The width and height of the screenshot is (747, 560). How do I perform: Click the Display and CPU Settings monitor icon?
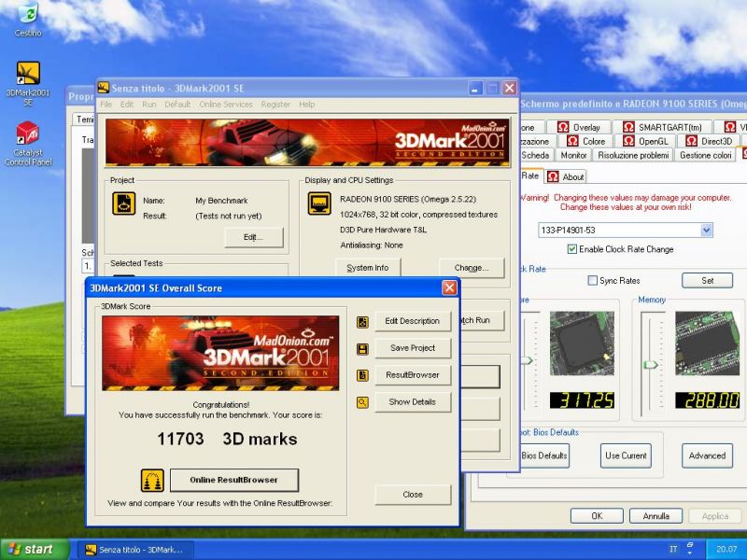point(319,203)
